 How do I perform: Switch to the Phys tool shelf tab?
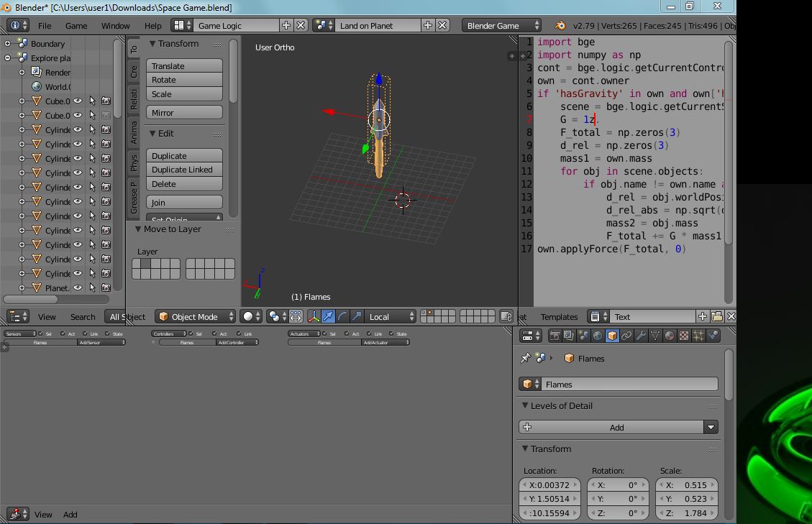pyautogui.click(x=134, y=162)
